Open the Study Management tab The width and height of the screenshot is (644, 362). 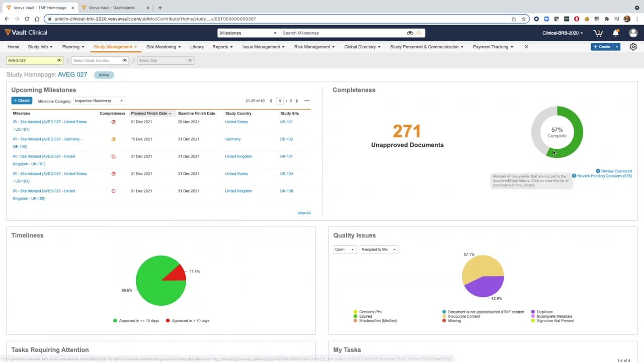point(115,47)
